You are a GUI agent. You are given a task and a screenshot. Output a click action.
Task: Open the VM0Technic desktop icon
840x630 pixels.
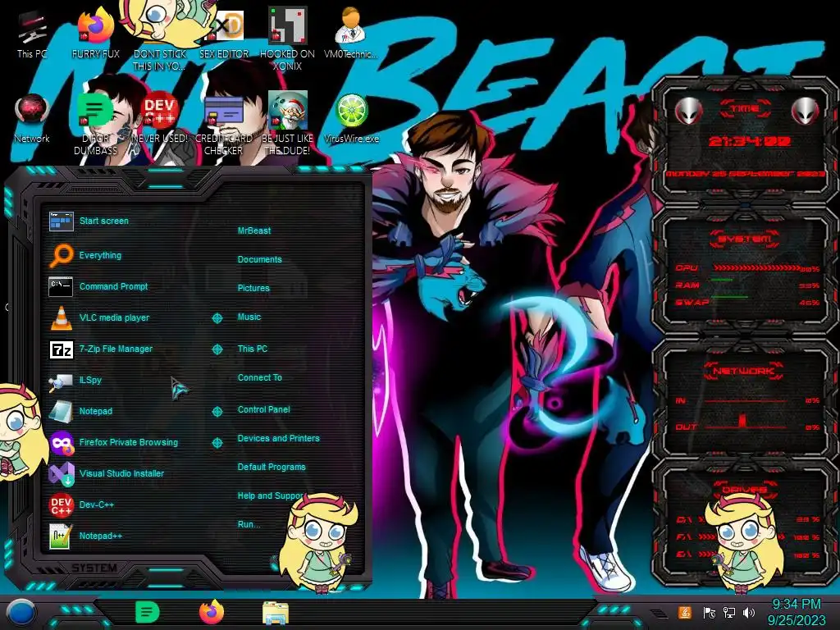click(x=350, y=34)
